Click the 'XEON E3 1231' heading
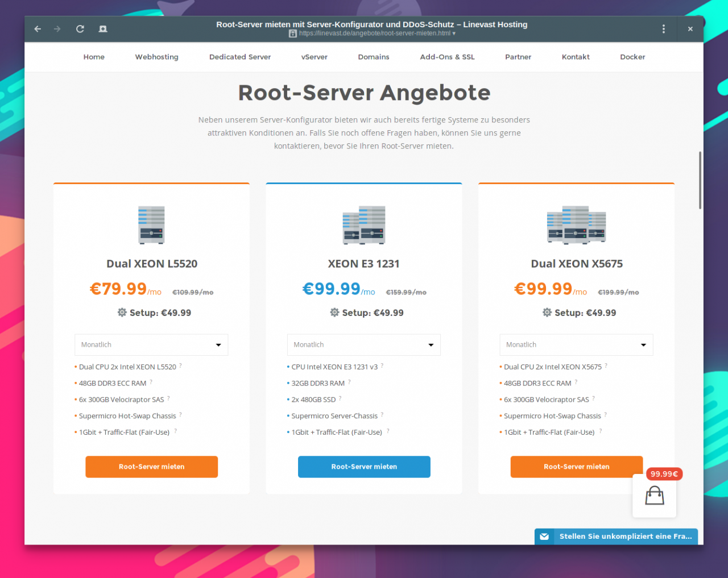Screen dimensions: 728x578 [364, 264]
